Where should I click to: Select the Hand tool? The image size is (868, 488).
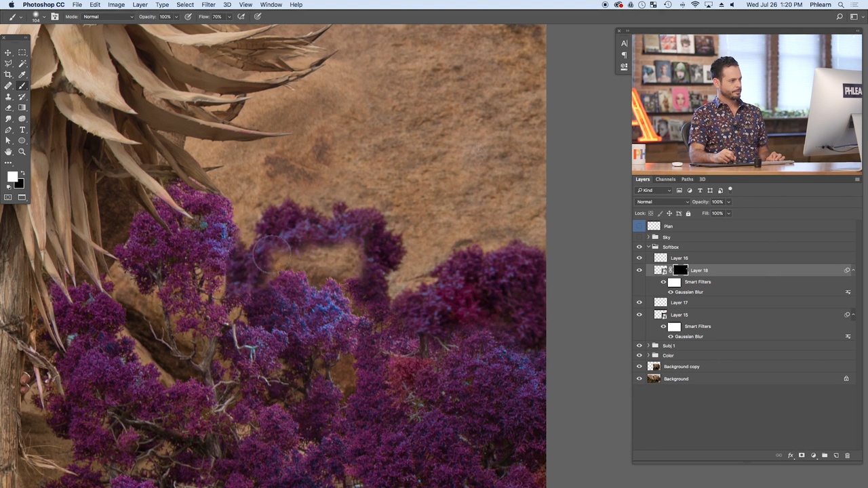[8, 152]
